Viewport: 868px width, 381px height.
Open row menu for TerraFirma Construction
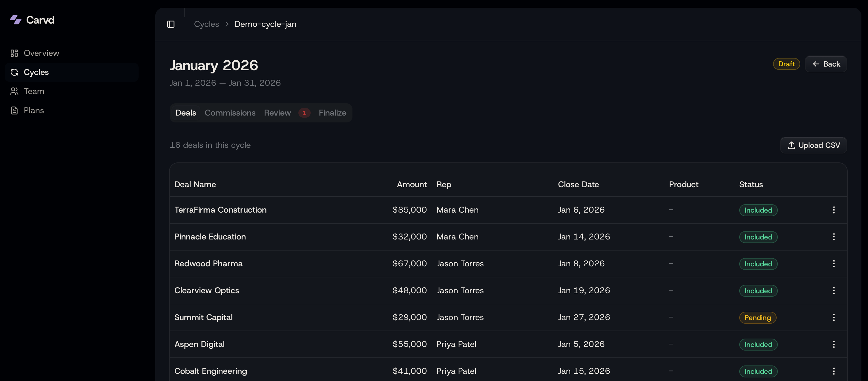coord(834,210)
